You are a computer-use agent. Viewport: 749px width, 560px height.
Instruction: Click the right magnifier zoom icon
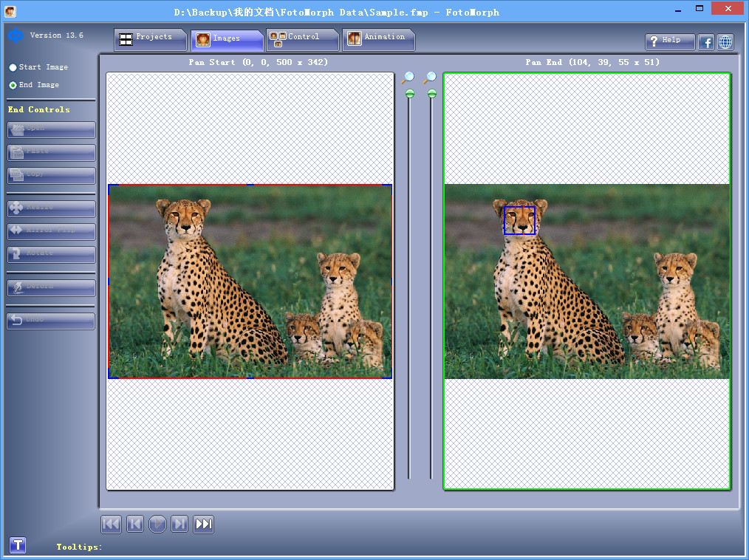pos(430,78)
